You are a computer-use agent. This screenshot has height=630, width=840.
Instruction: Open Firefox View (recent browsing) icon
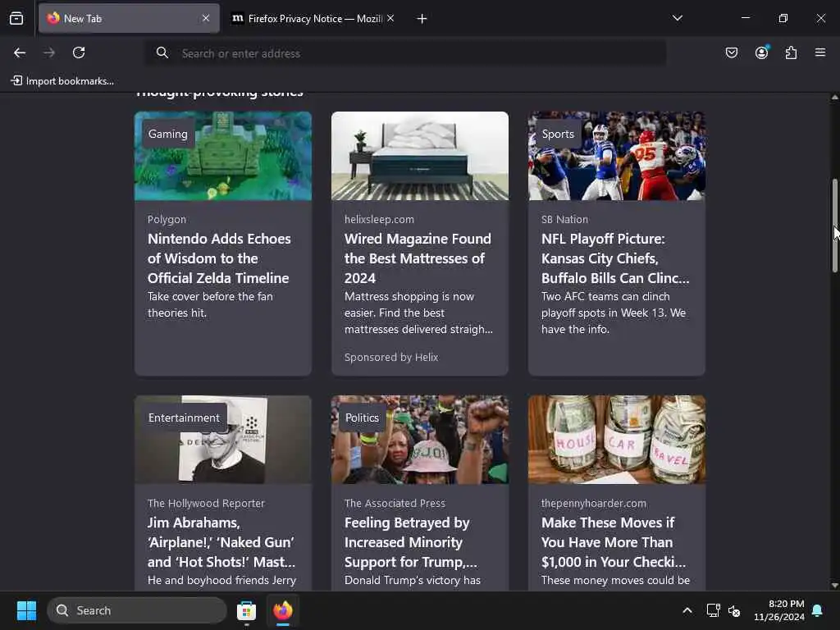point(16,19)
